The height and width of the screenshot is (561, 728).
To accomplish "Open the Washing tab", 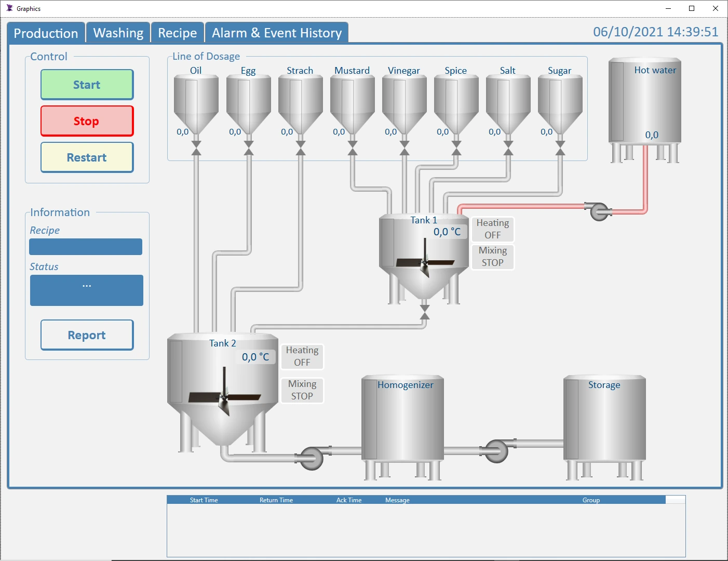I will click(118, 33).
